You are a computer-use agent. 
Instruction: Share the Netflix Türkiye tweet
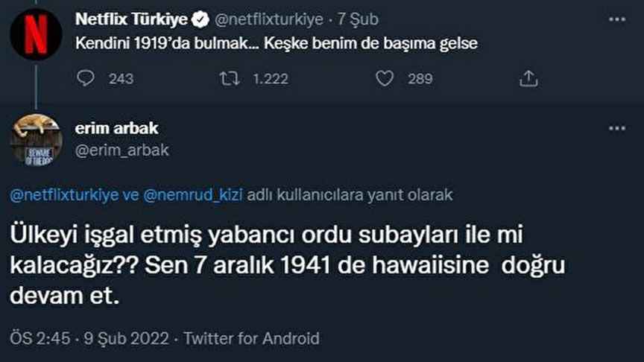point(528,78)
